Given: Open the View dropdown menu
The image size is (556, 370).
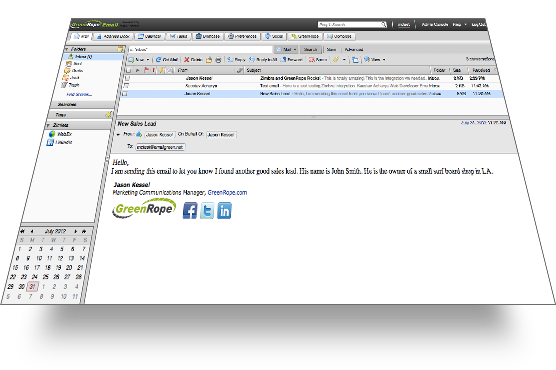Looking at the screenshot, I should (x=375, y=60).
